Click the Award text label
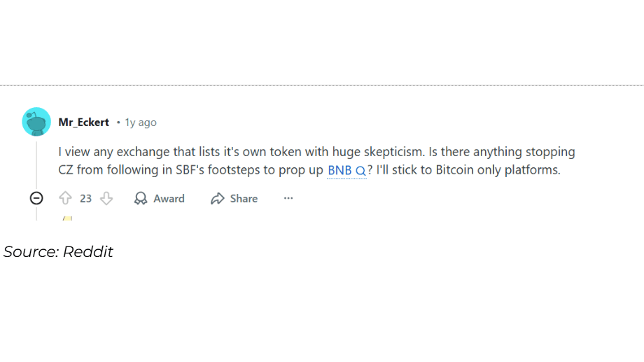Image resolution: width=644 pixels, height=362 pixels. [169, 199]
